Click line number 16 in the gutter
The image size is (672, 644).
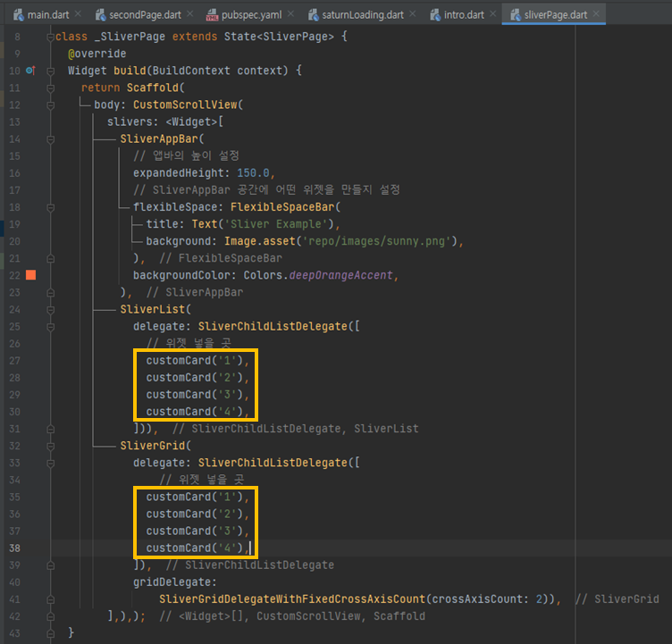(14, 173)
